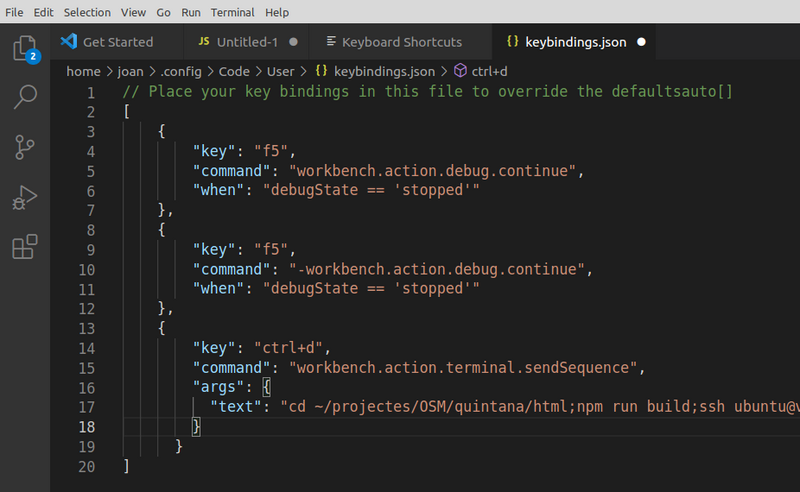
Task: Open the Explorer view in activity bar
Action: (25, 48)
